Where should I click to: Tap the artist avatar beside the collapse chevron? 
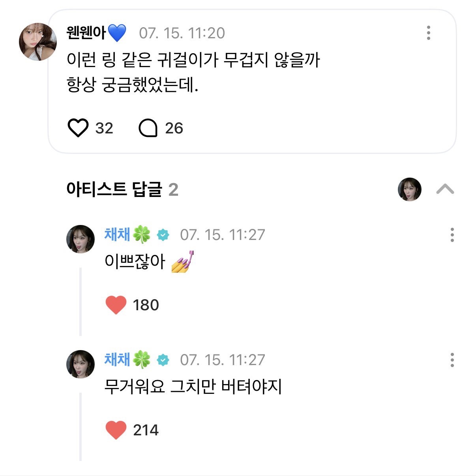point(410,189)
